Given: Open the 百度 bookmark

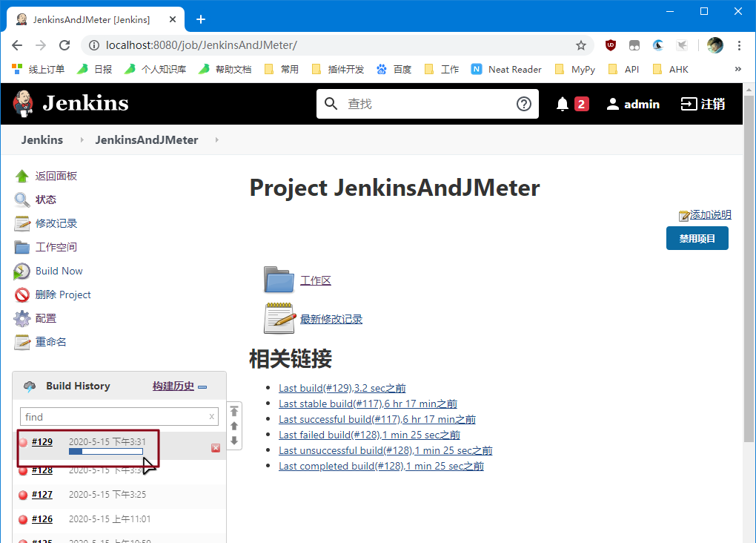Looking at the screenshot, I should pos(394,70).
